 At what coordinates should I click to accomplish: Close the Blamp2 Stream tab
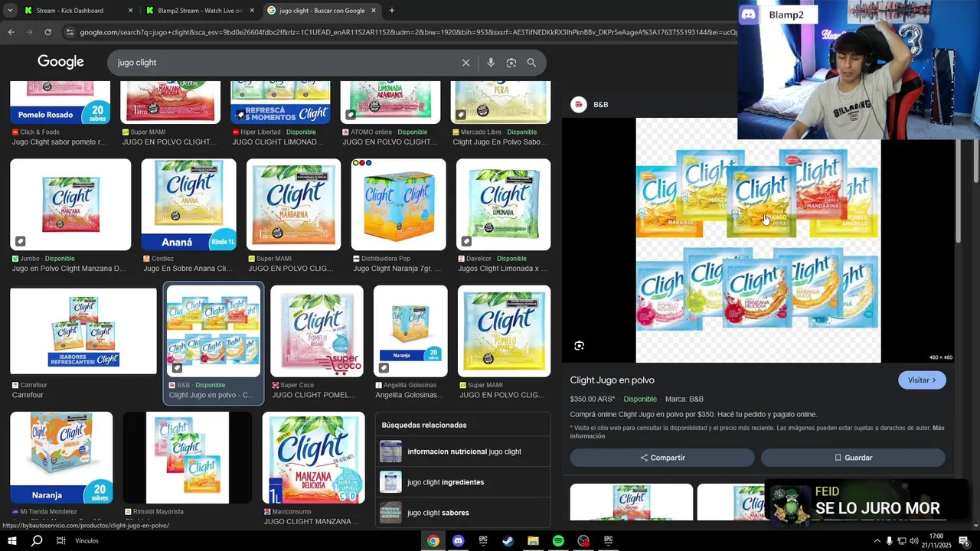pos(252,11)
